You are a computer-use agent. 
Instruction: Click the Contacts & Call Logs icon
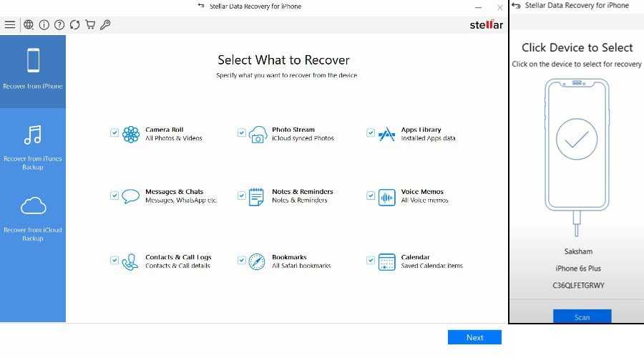coord(130,262)
